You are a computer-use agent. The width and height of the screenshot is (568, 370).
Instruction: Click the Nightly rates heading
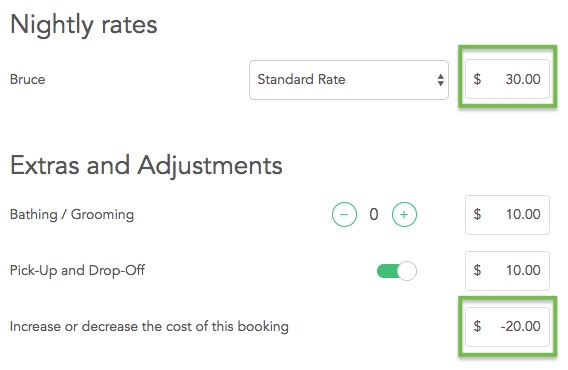[84, 25]
